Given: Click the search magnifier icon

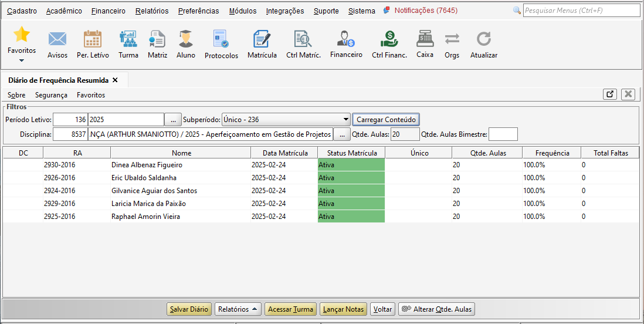Looking at the screenshot, I should pyautogui.click(x=517, y=11).
